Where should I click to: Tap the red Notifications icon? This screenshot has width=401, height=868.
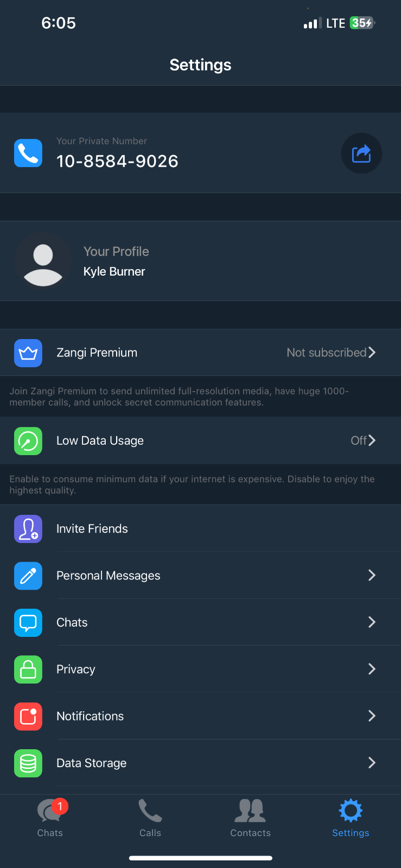(28, 716)
